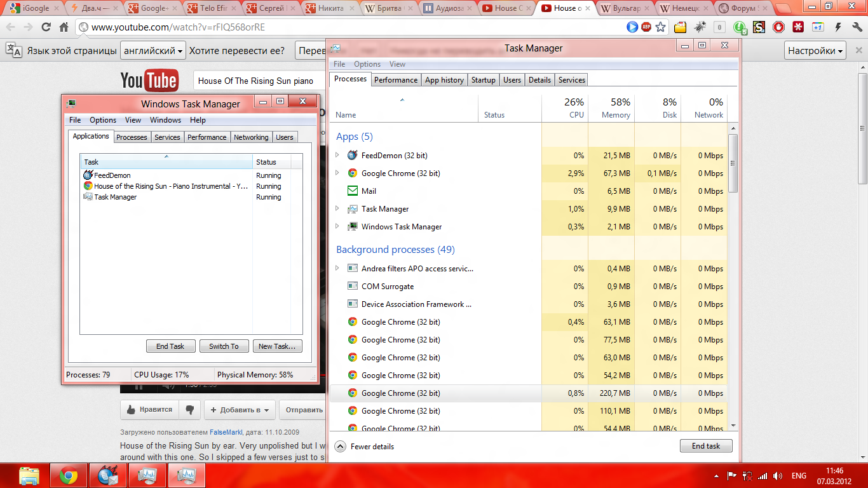Click the volume icon in system tray
Screen dimensions: 868x488
click(778, 476)
